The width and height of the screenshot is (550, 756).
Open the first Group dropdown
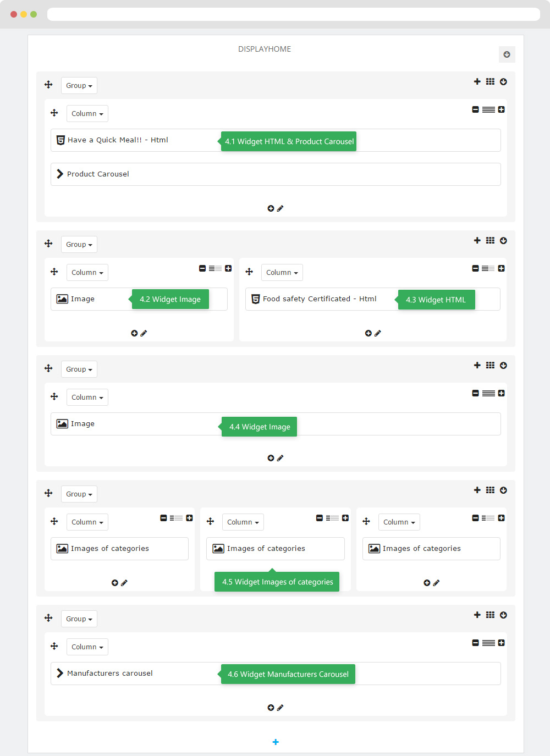point(79,86)
